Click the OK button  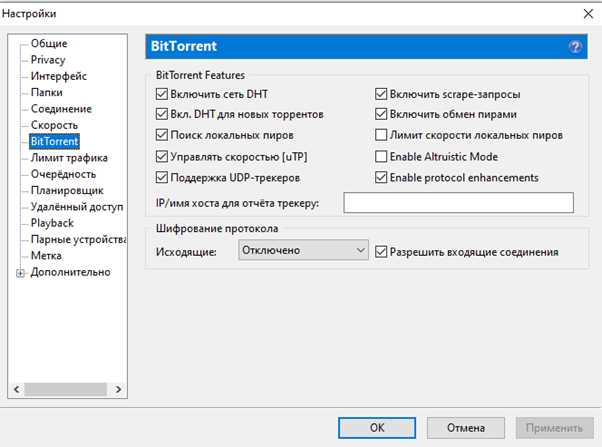coord(377,428)
